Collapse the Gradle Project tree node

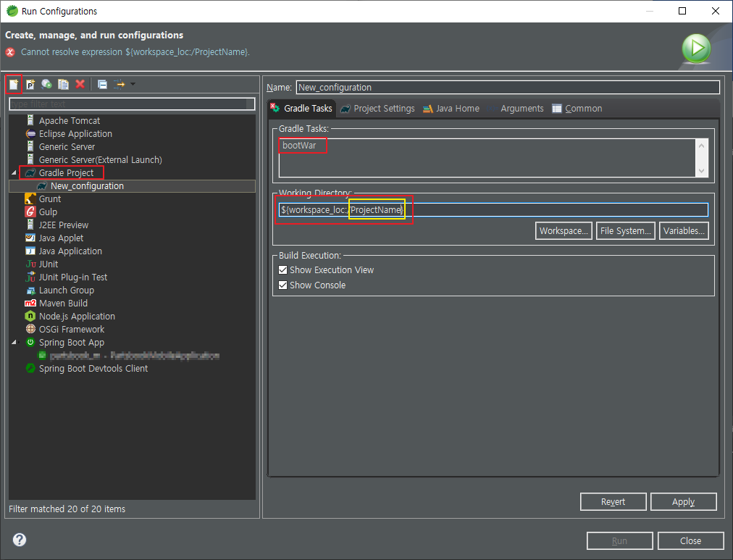(x=14, y=173)
